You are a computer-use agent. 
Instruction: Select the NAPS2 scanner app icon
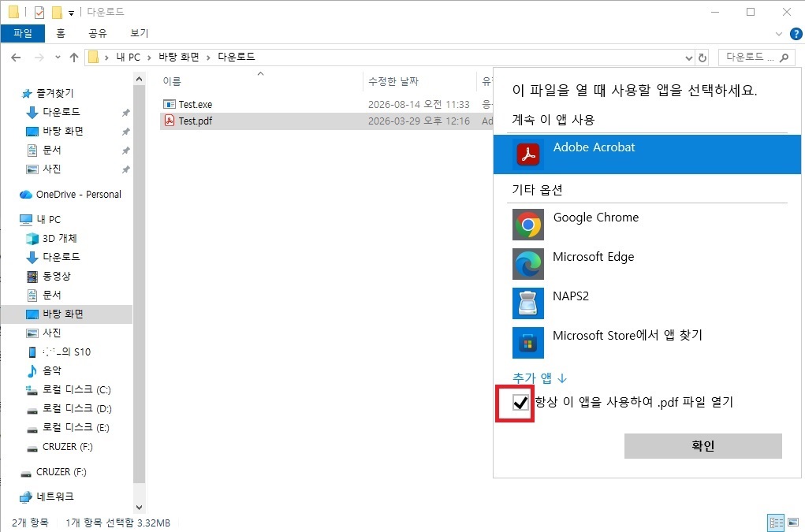[528, 303]
